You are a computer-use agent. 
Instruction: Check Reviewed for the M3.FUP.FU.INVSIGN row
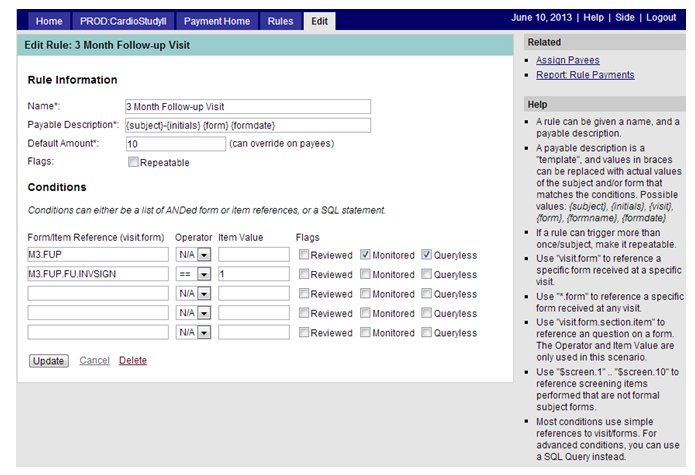pos(303,274)
